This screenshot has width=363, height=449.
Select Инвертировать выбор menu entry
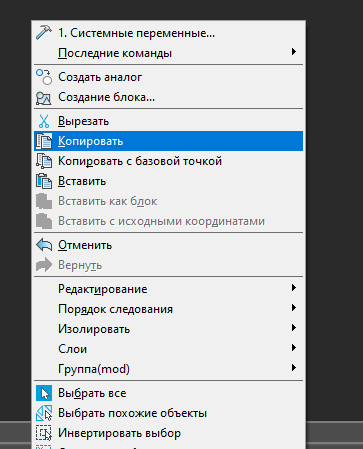point(168,433)
